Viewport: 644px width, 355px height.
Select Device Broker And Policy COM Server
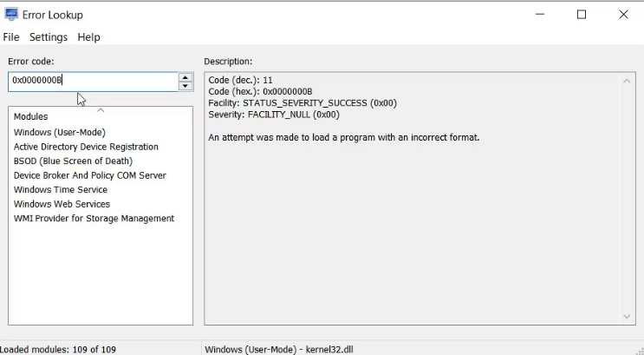click(x=89, y=175)
